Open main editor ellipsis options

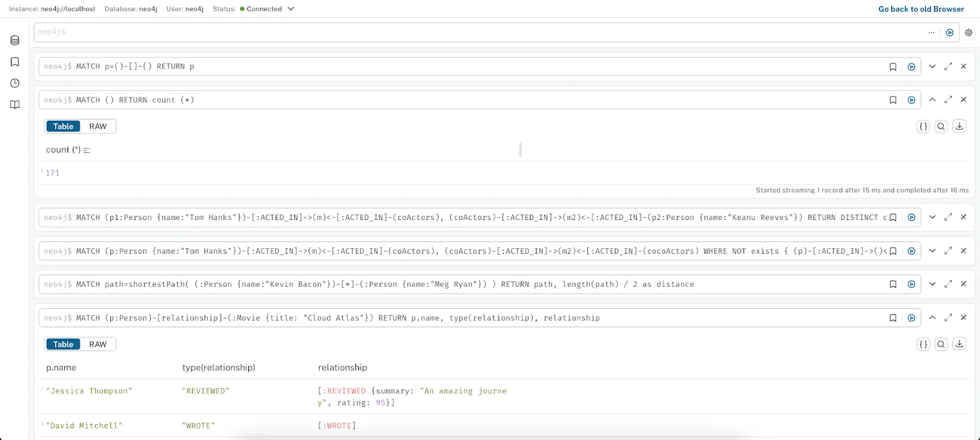[931, 32]
